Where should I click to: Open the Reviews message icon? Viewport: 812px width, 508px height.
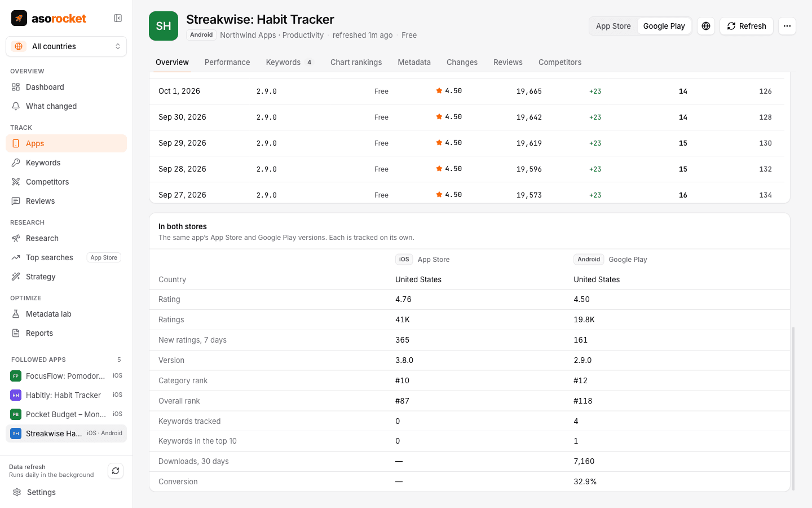pyautogui.click(x=16, y=201)
